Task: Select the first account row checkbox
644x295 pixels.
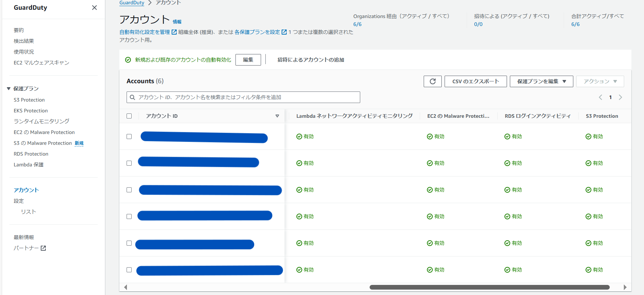Action: pyautogui.click(x=129, y=137)
